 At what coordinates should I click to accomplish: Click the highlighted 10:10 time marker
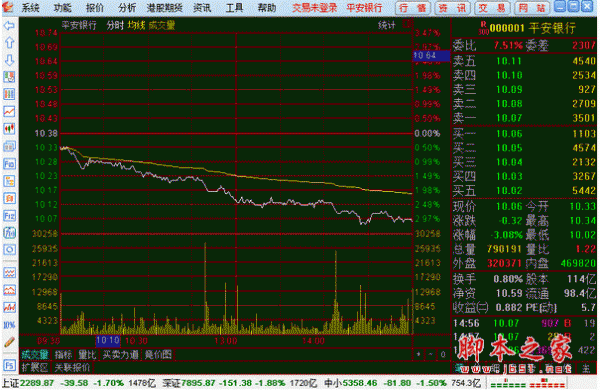click(x=108, y=340)
